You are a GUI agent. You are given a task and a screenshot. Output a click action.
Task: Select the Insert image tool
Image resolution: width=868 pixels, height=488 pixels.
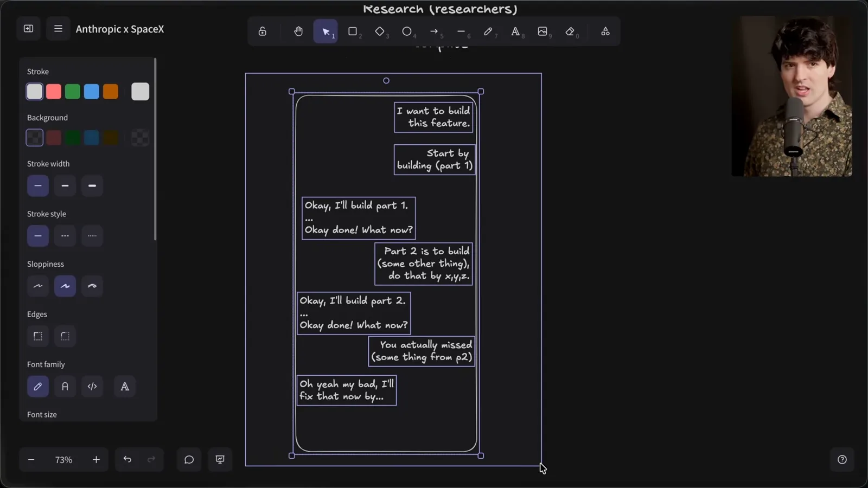click(x=542, y=31)
